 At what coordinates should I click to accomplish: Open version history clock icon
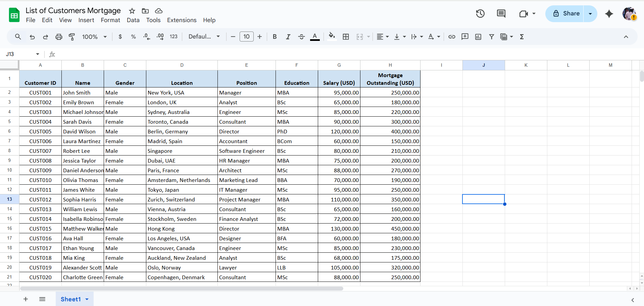pos(480,14)
